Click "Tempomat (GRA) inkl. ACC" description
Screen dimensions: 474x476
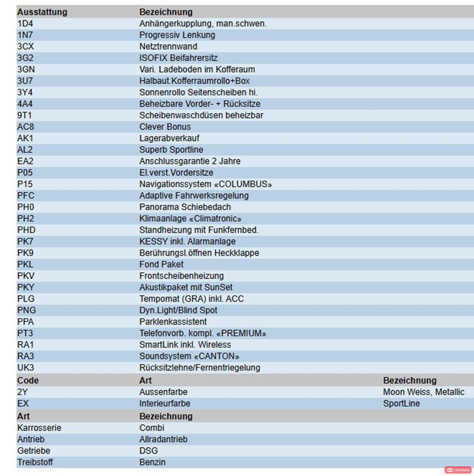[192, 299]
